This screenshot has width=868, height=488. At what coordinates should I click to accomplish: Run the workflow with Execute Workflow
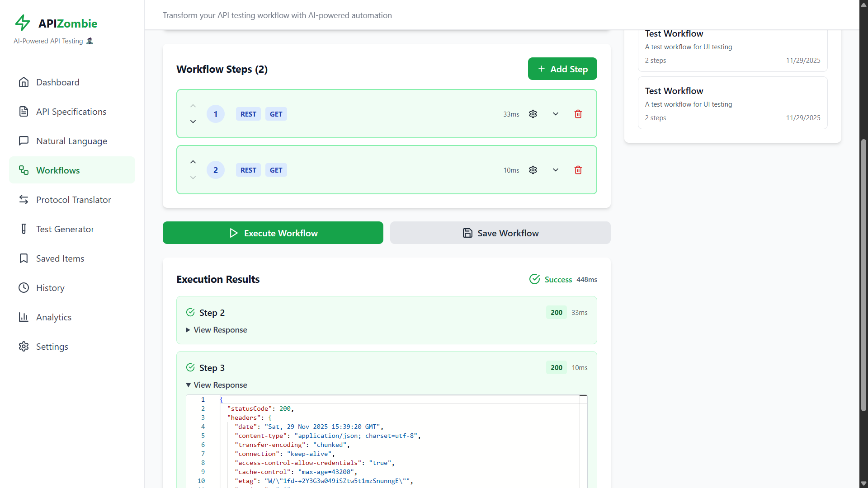click(x=273, y=233)
